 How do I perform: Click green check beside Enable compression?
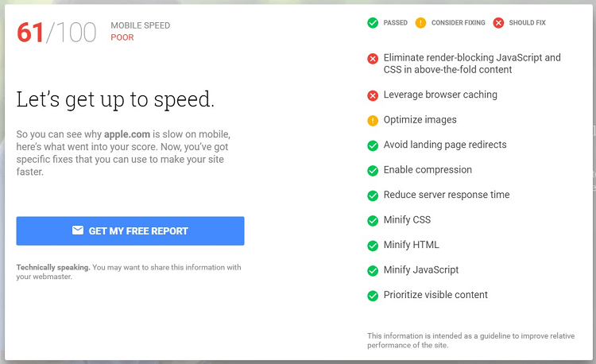pyautogui.click(x=373, y=171)
